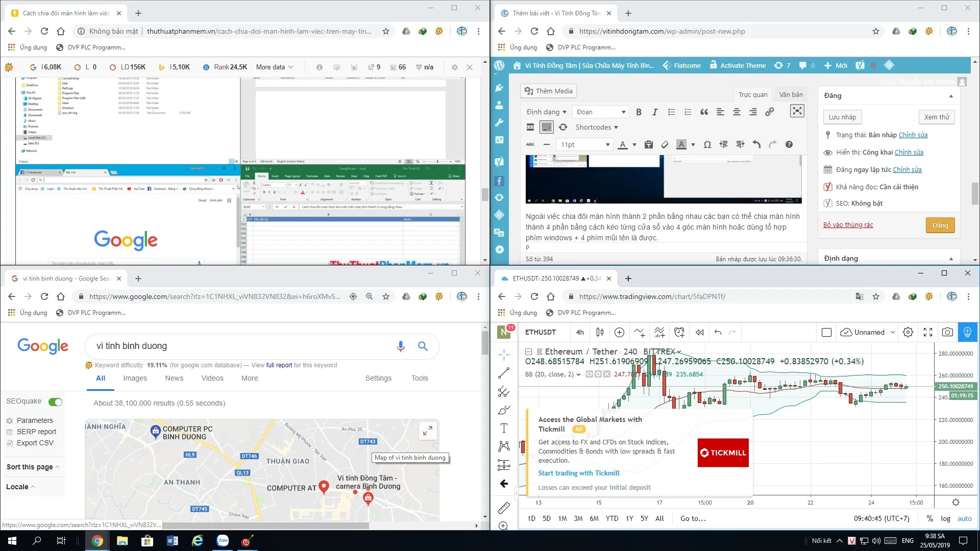Click the Blockquote icon in editor toolbar

pyautogui.click(x=704, y=112)
